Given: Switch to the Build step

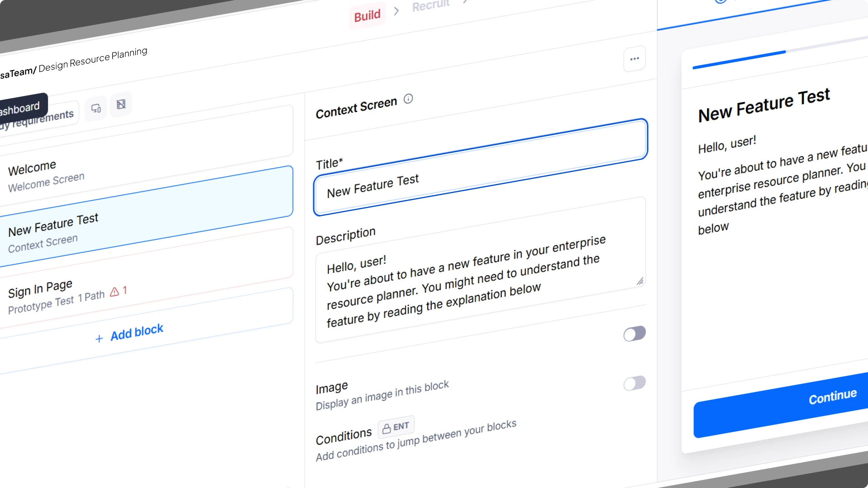Looking at the screenshot, I should (x=367, y=16).
